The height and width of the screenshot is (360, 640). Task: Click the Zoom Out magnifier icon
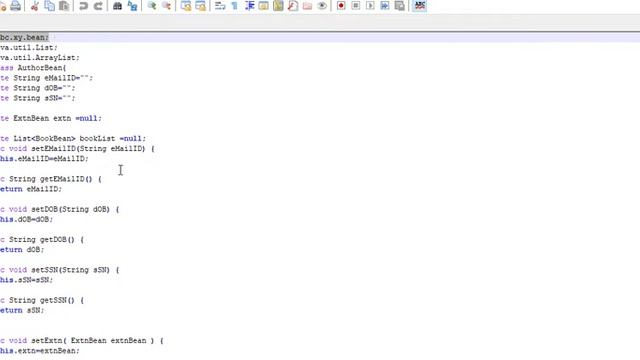167,6
